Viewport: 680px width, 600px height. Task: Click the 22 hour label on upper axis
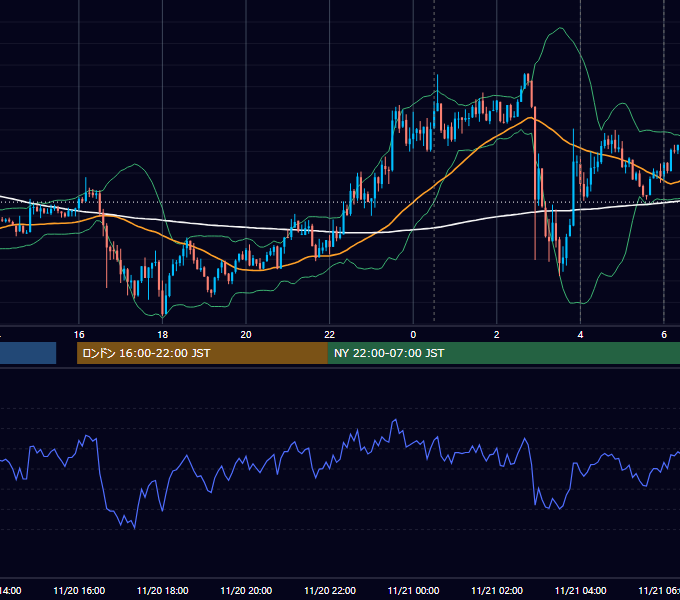point(330,335)
